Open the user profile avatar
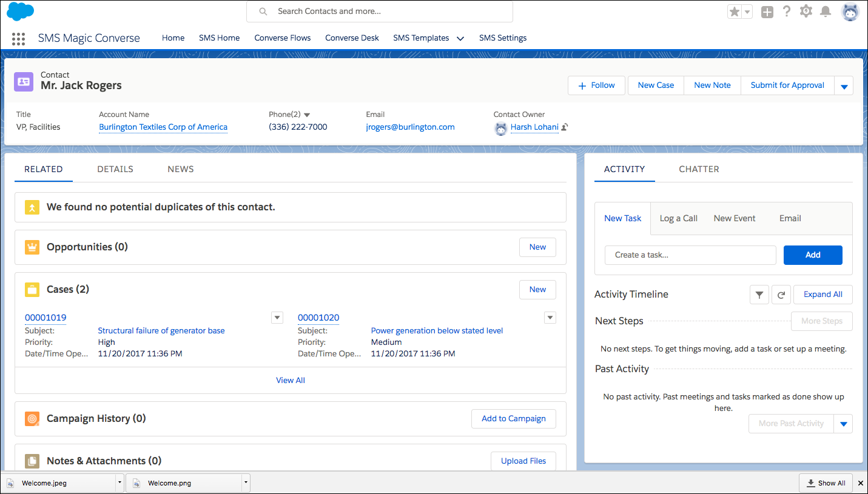 (x=850, y=12)
